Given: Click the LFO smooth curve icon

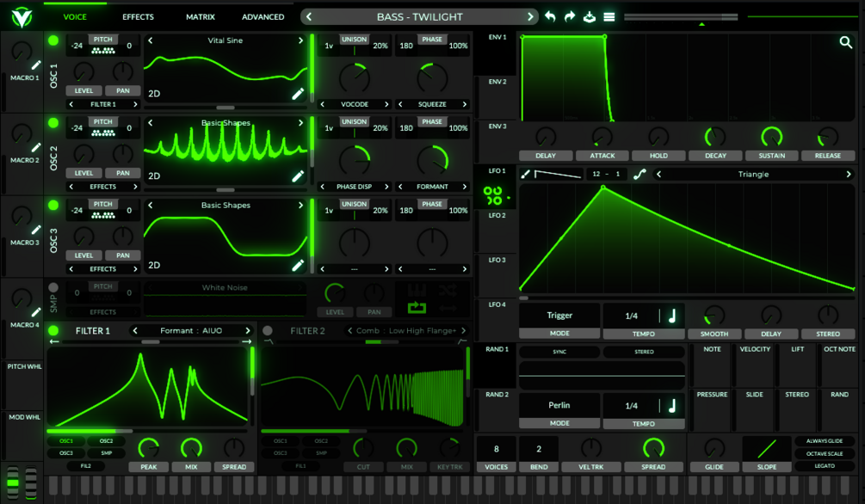Looking at the screenshot, I should [x=639, y=175].
